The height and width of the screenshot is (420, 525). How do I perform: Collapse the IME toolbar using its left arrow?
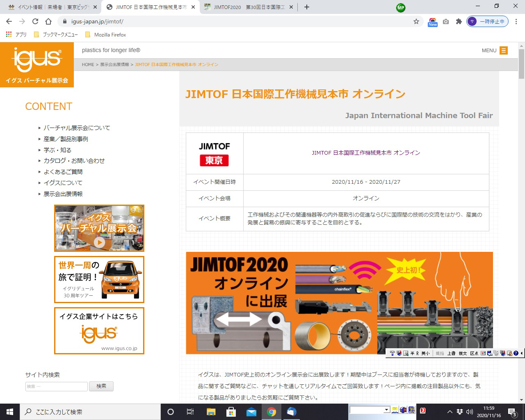(x=522, y=353)
